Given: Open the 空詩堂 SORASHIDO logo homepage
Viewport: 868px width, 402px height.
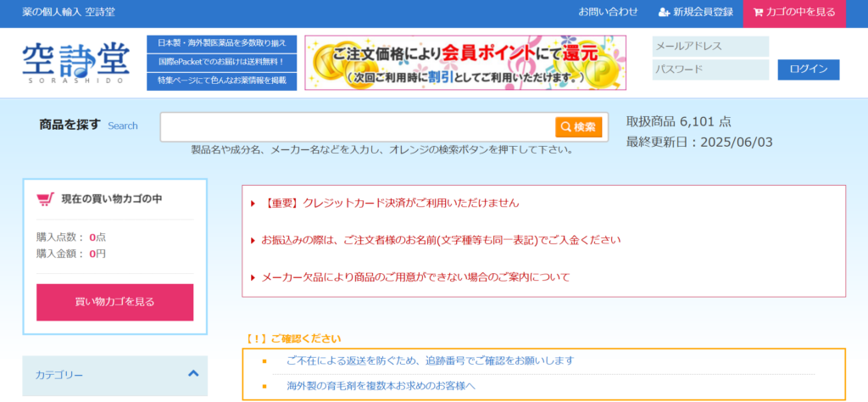Looking at the screenshot, I should point(75,63).
